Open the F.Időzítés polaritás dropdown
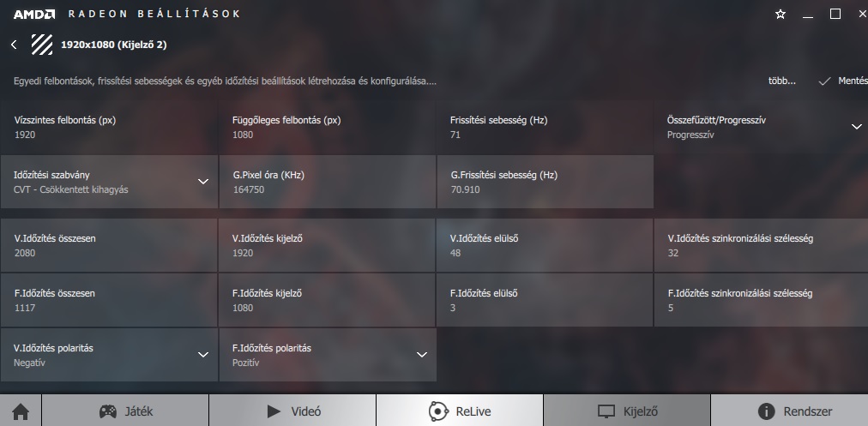Screen dimensions: 868x426 [328, 355]
